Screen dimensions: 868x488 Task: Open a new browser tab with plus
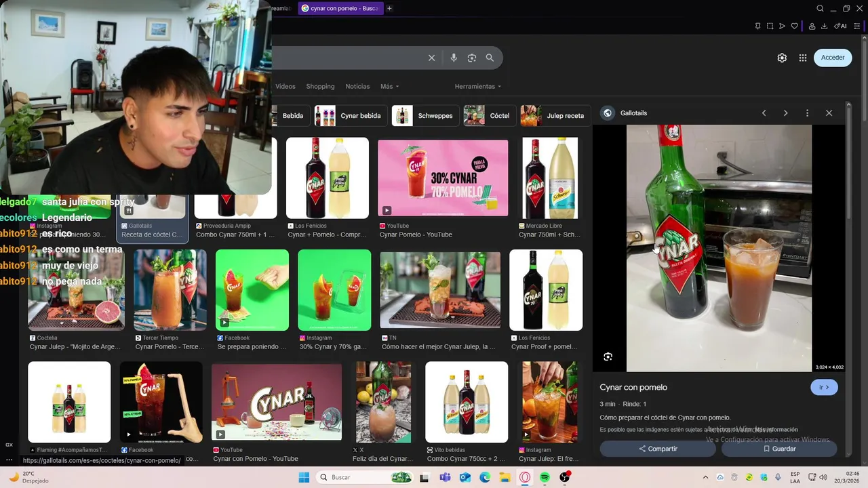click(389, 8)
